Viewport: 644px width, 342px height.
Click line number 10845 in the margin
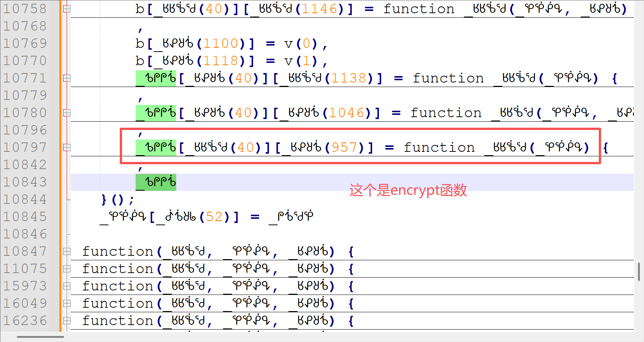click(x=25, y=217)
